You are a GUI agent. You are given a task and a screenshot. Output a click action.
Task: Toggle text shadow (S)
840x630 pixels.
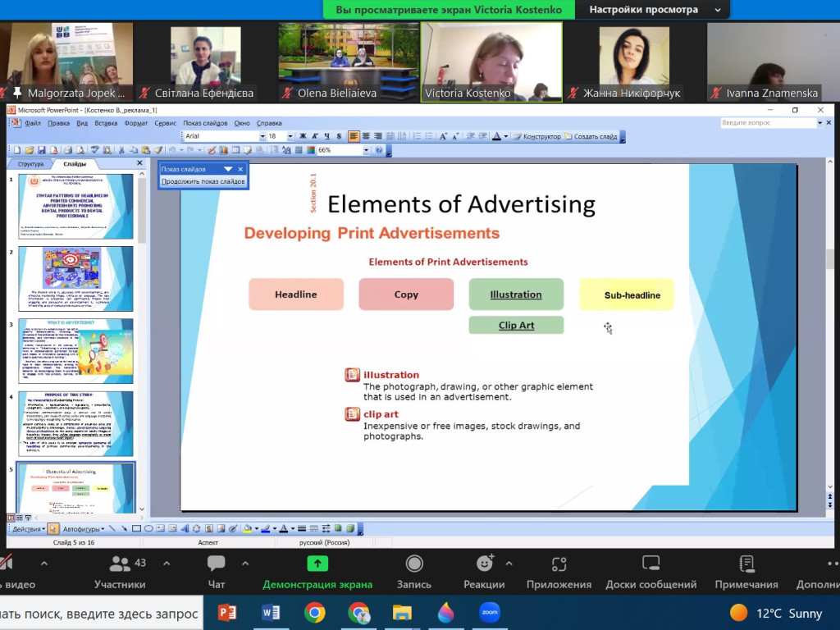[339, 137]
